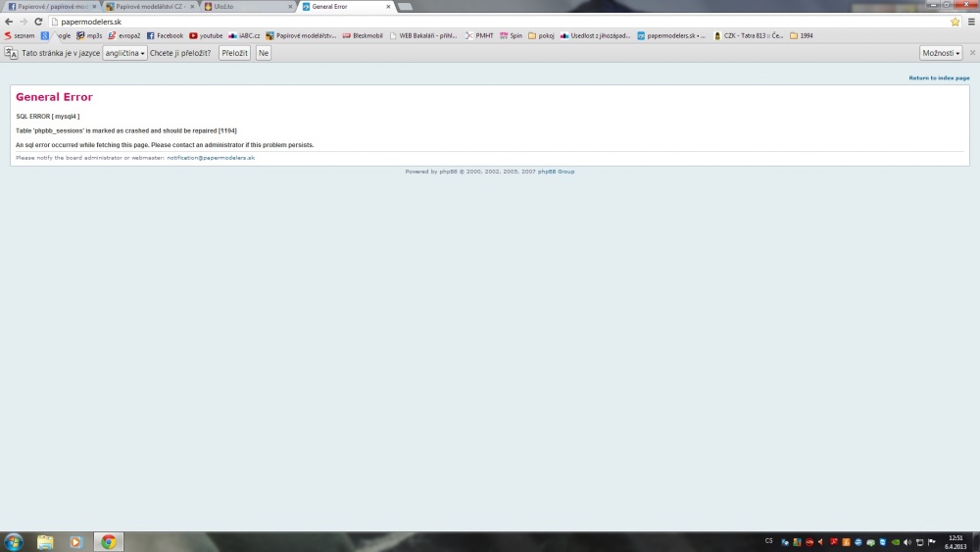Click the browser forward arrow
980x552 pixels.
24,22
